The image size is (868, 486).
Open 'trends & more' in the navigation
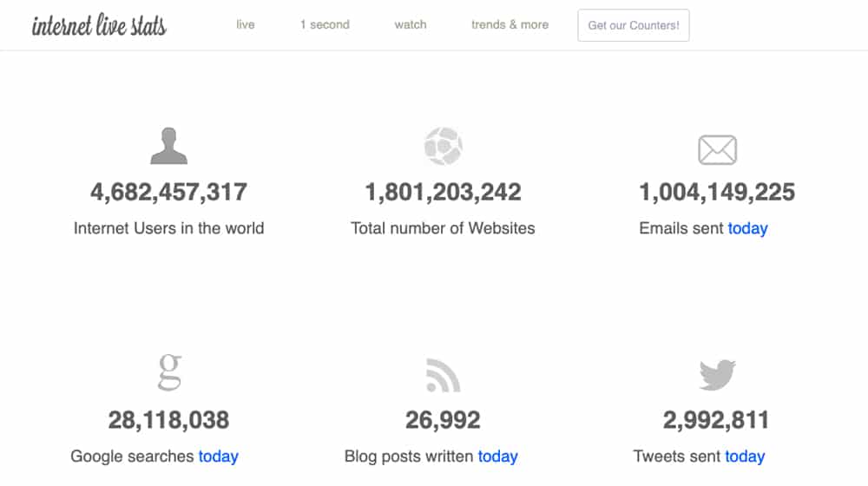click(x=510, y=24)
